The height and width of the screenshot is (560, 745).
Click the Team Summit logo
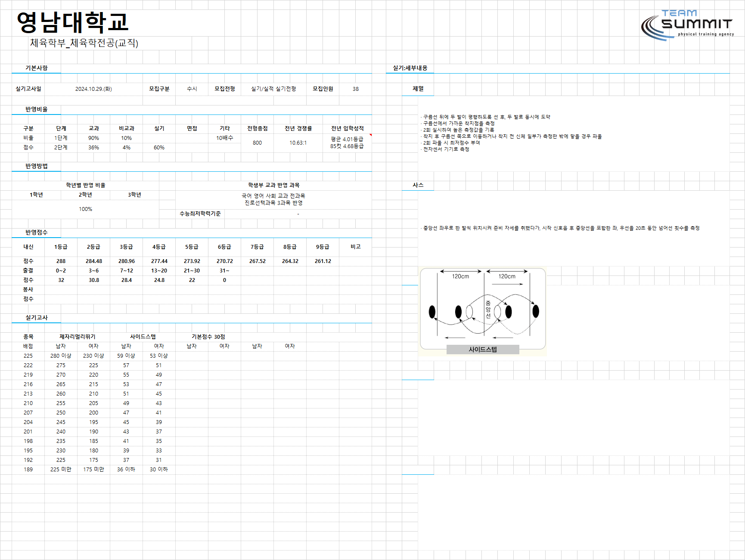(687, 25)
